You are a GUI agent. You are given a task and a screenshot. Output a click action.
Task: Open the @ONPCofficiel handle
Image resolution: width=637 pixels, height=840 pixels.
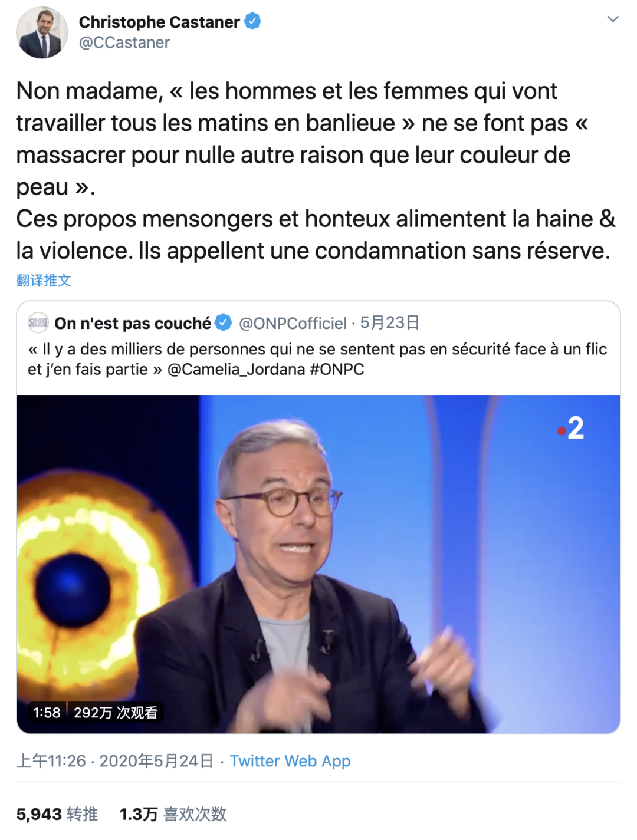point(293,323)
